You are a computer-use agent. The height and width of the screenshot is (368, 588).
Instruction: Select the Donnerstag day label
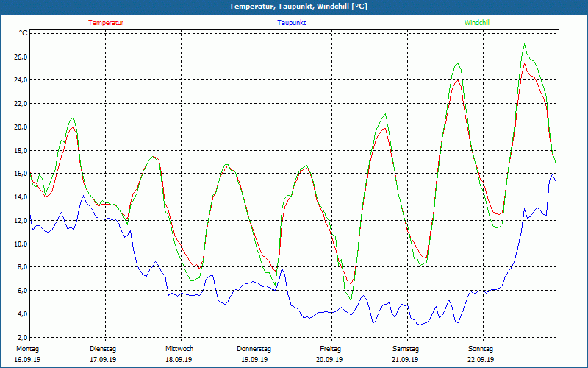tap(254, 349)
